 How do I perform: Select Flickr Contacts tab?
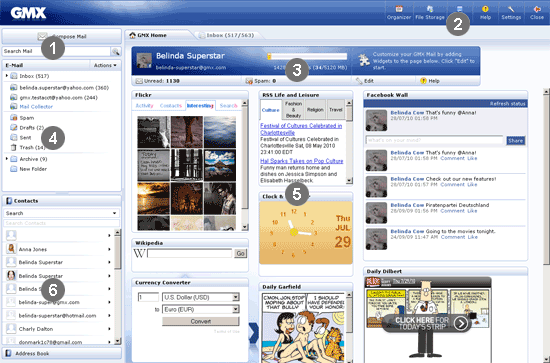[x=170, y=106]
